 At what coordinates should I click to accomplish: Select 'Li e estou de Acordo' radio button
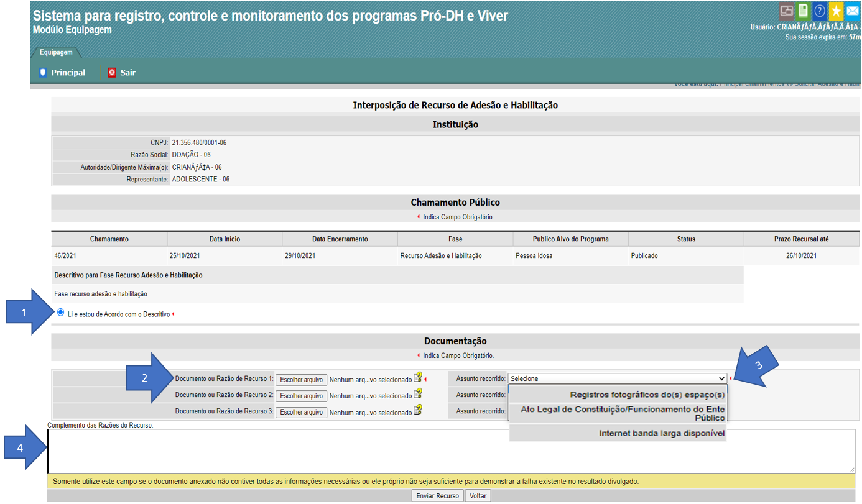click(x=60, y=313)
